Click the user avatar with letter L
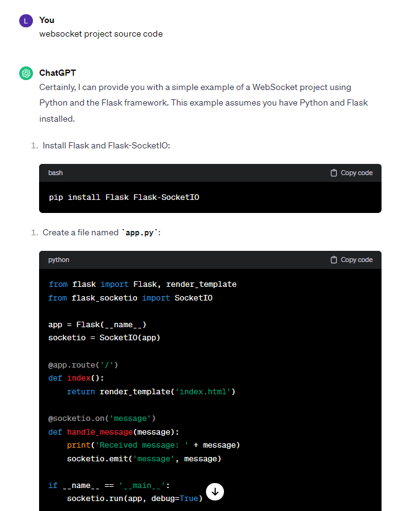Screen dimensions: 420x511 26,21
